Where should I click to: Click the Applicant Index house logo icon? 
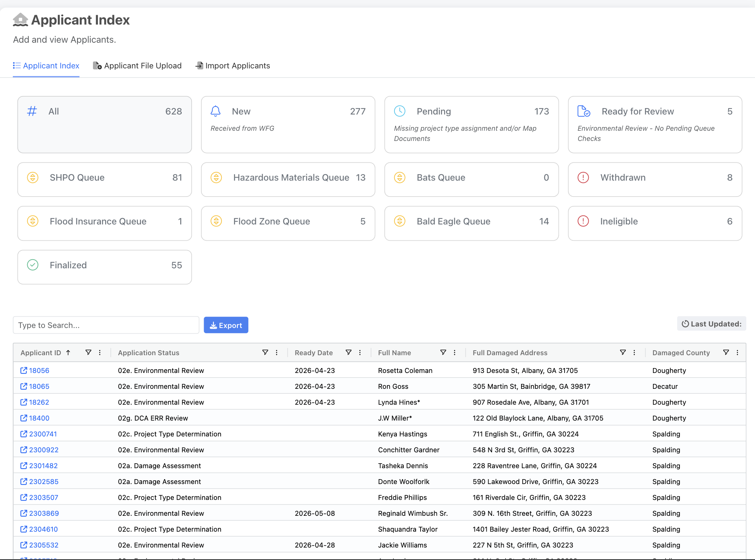tap(20, 20)
